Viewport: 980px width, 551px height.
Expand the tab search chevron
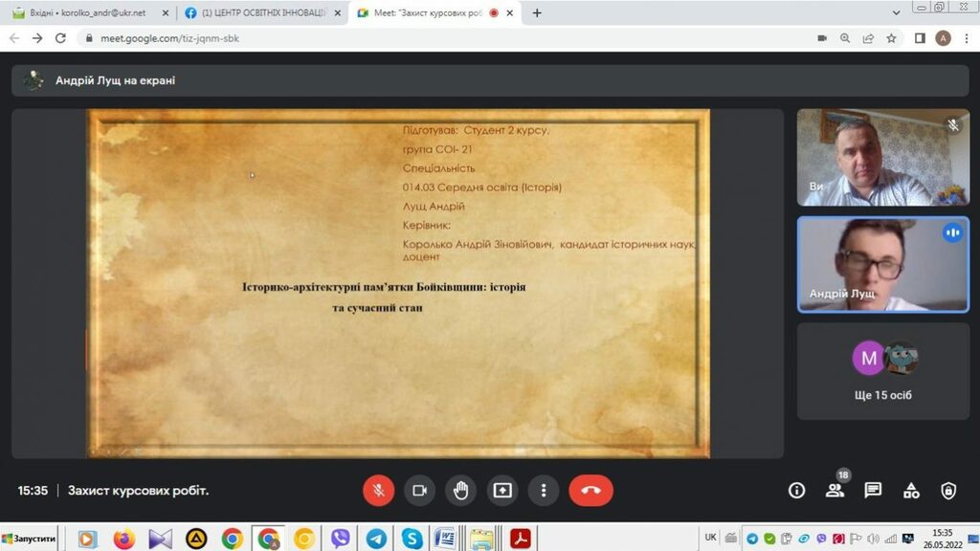pos(896,13)
